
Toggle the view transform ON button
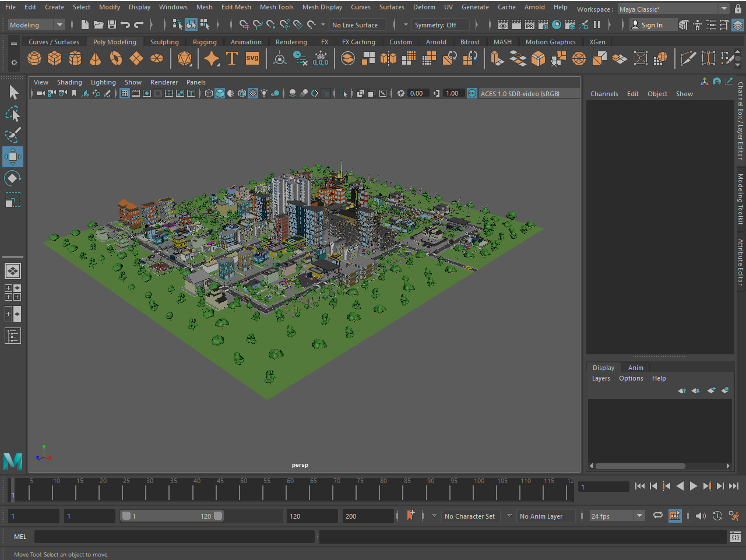(472, 93)
